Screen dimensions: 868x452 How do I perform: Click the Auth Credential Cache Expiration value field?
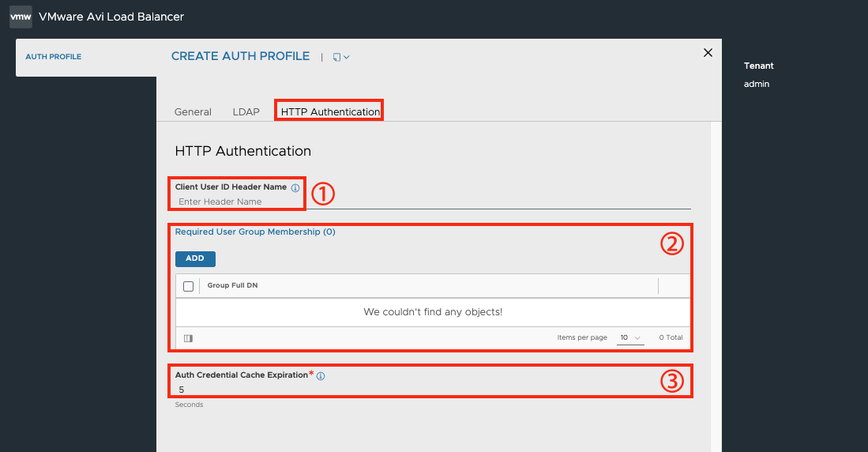433,390
